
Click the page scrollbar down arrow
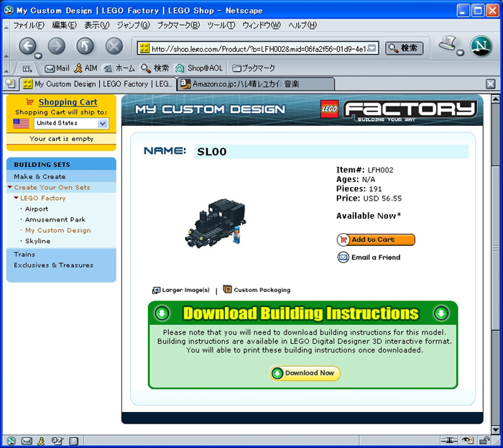496,429
